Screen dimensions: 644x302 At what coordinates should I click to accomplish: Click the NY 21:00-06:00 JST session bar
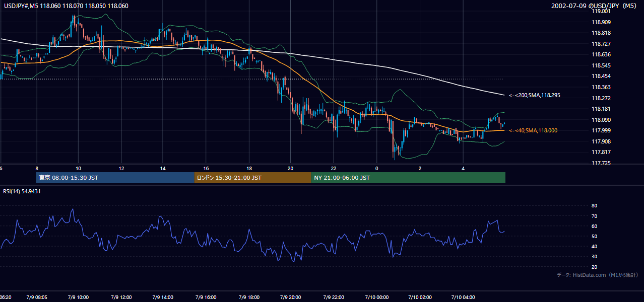[408, 178]
